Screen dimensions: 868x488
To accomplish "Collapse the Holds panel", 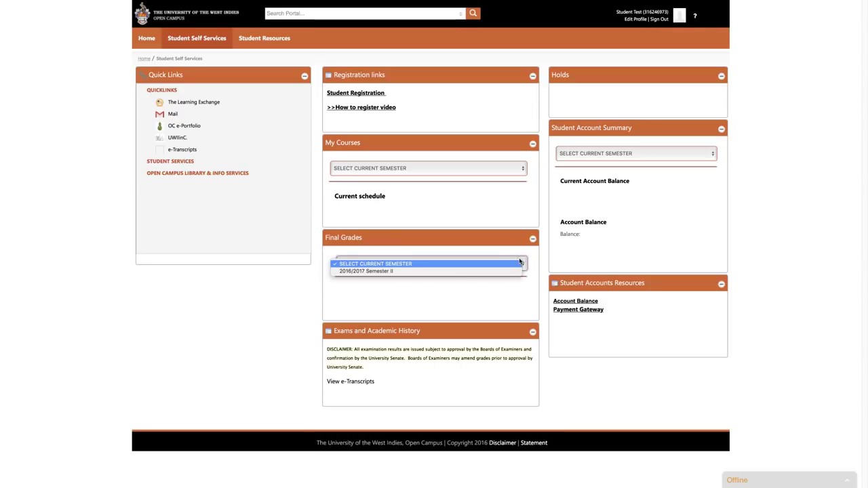I will tap(721, 76).
